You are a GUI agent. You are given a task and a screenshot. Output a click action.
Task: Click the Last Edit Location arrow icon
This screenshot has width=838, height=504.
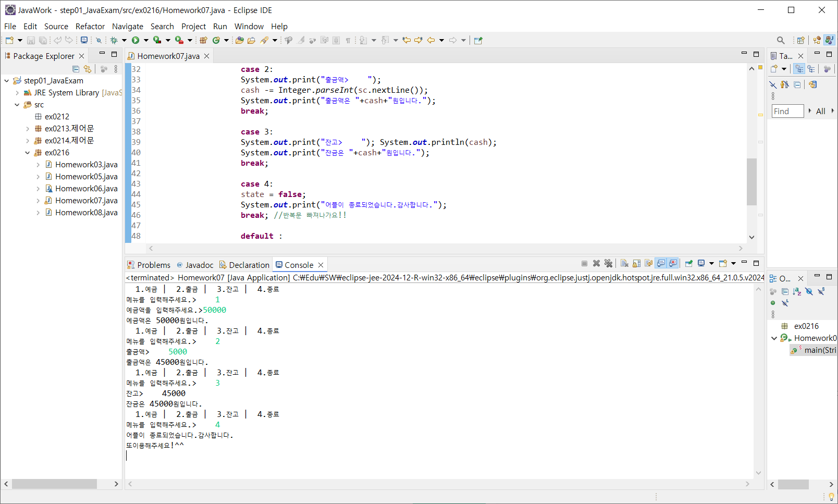click(x=406, y=40)
